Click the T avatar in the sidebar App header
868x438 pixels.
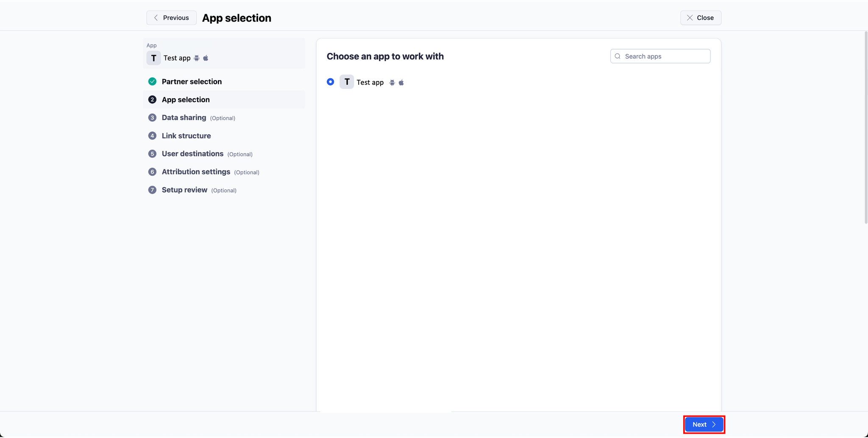tap(153, 58)
